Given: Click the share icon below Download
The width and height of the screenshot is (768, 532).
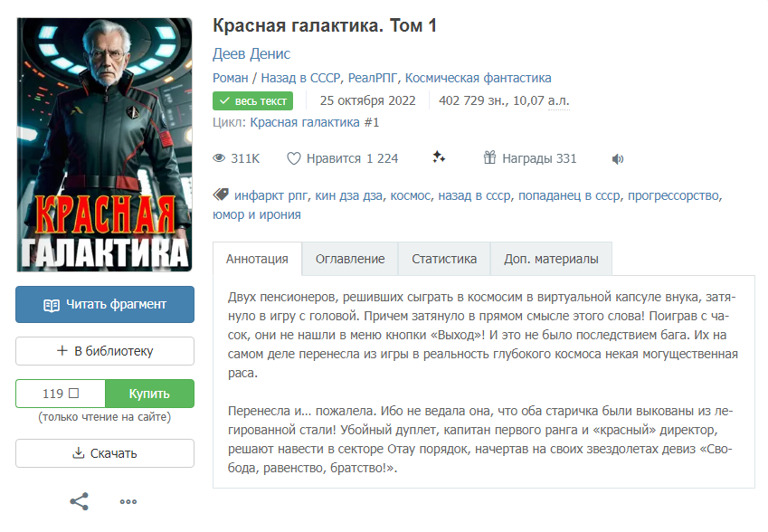Looking at the screenshot, I should pyautogui.click(x=80, y=501).
